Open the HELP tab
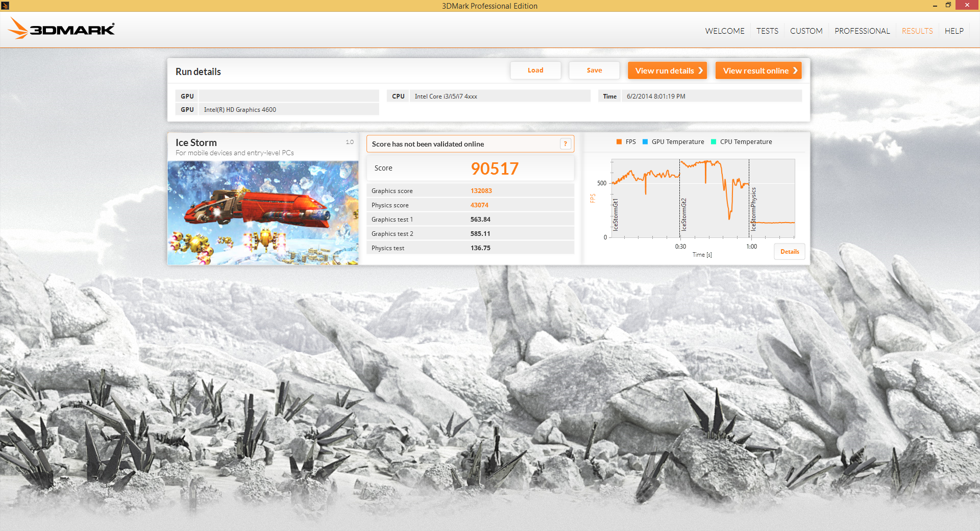Image resolution: width=980 pixels, height=531 pixels. 954,31
